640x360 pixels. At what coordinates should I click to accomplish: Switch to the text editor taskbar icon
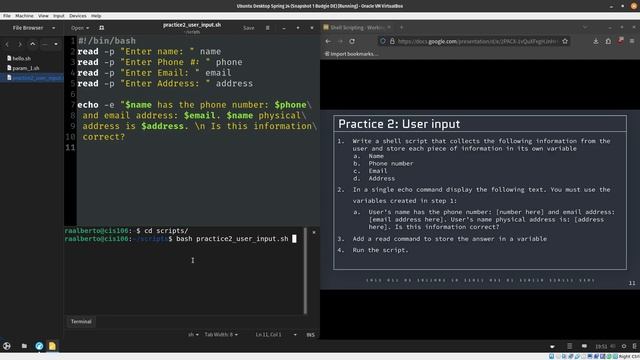pyautogui.click(x=52, y=346)
